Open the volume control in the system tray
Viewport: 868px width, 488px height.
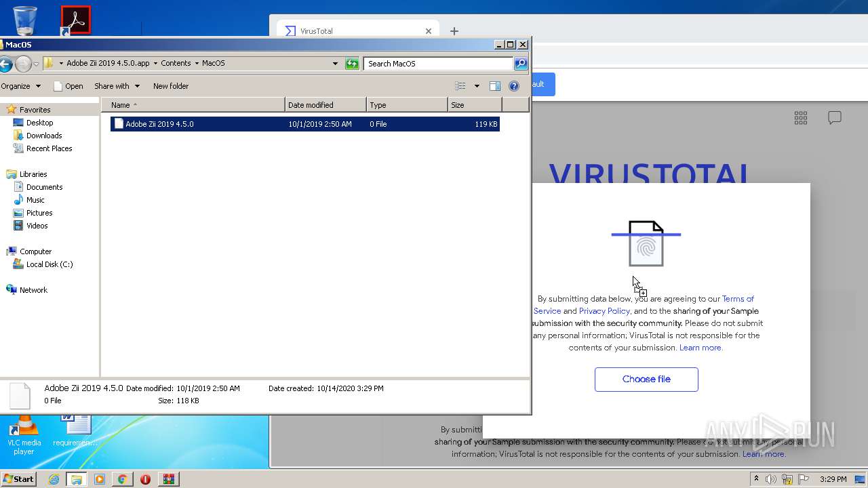771,479
